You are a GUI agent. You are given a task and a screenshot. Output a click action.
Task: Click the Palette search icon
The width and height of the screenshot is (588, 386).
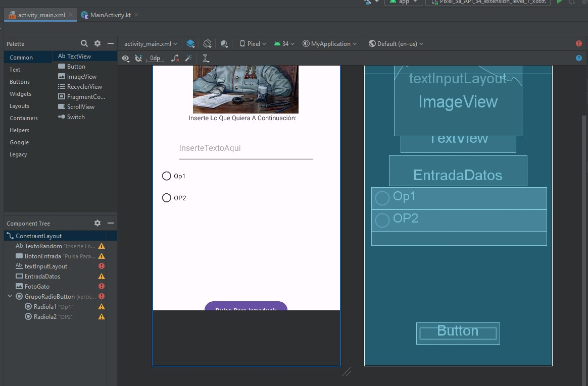point(84,44)
